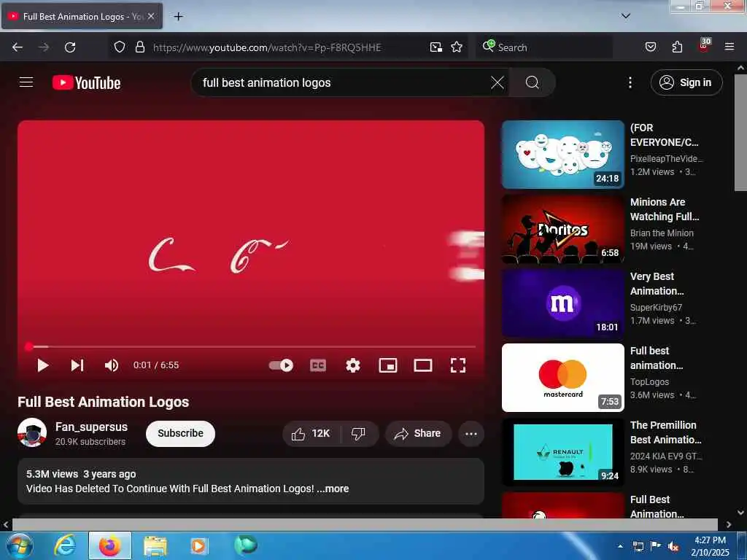
Task: Open the mastercard 7:53 thumbnail
Action: [562, 378]
